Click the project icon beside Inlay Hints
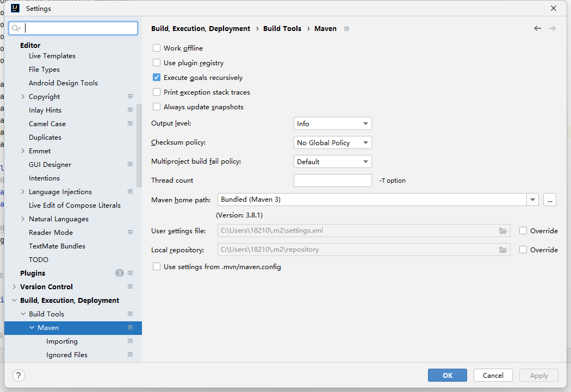Screen dimensions: 571x392 pyautogui.click(x=130, y=110)
